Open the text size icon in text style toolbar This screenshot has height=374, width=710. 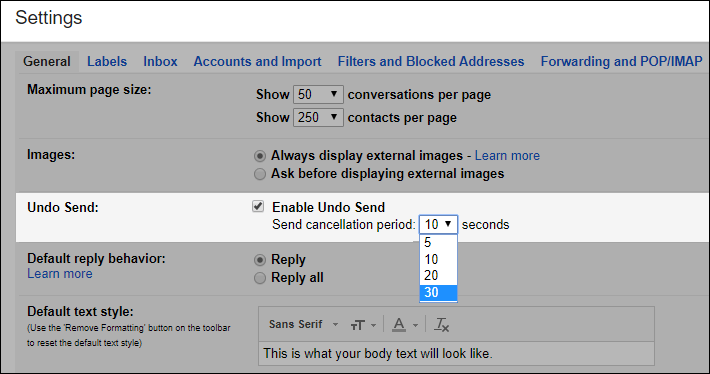coord(358,325)
